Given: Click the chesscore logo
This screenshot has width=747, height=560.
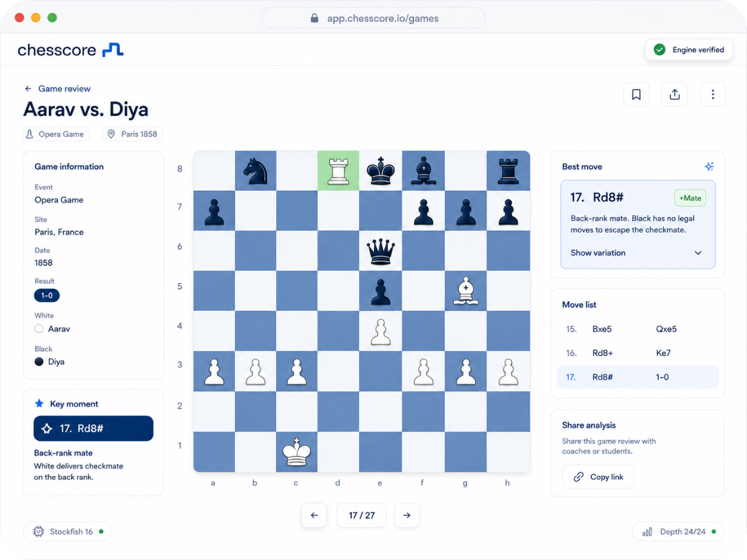Looking at the screenshot, I should 71,50.
